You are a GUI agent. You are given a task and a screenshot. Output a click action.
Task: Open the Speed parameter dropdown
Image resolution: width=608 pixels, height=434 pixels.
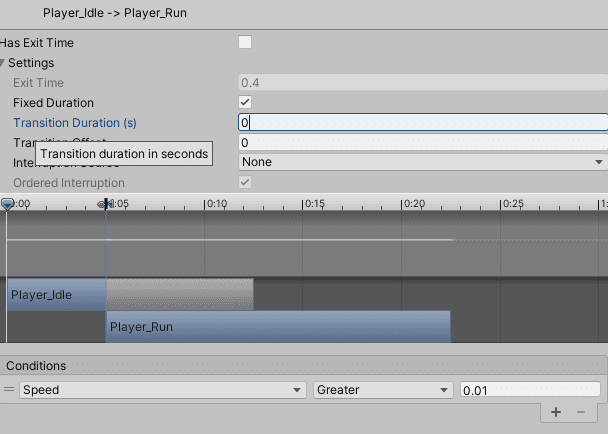[162, 390]
